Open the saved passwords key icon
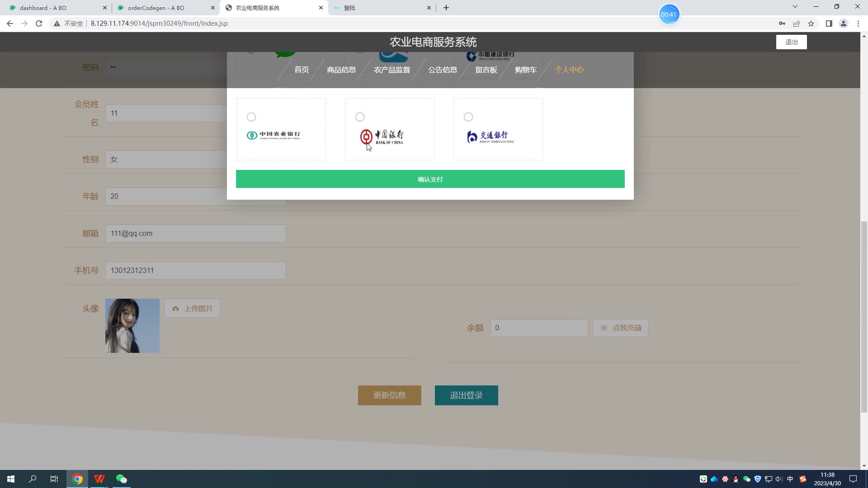The height and width of the screenshot is (488, 868). (x=782, y=23)
